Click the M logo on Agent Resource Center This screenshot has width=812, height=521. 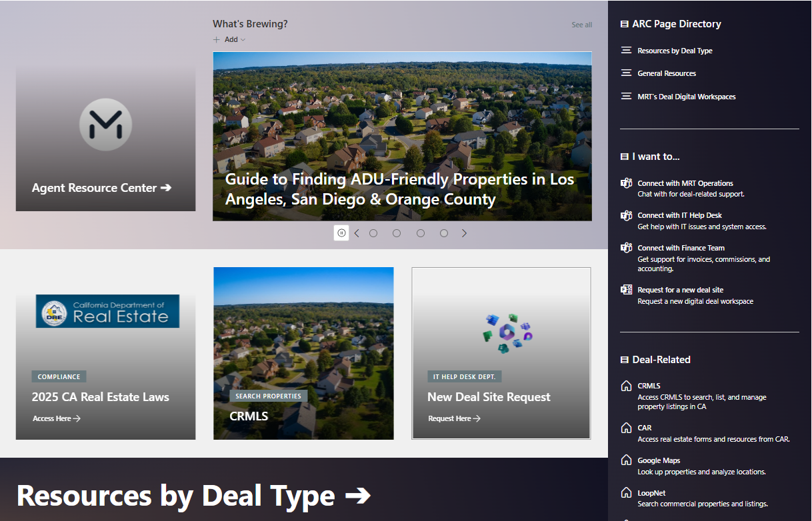pos(105,125)
